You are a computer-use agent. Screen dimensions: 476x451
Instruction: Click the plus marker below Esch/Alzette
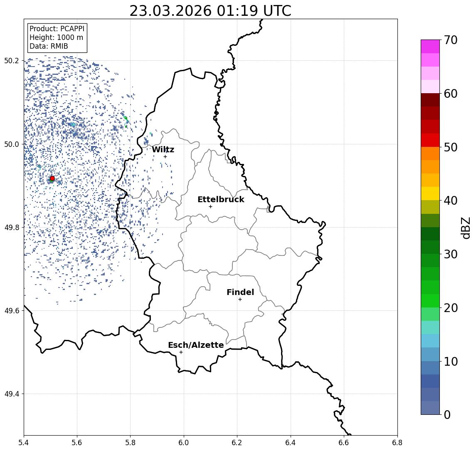click(x=181, y=352)
